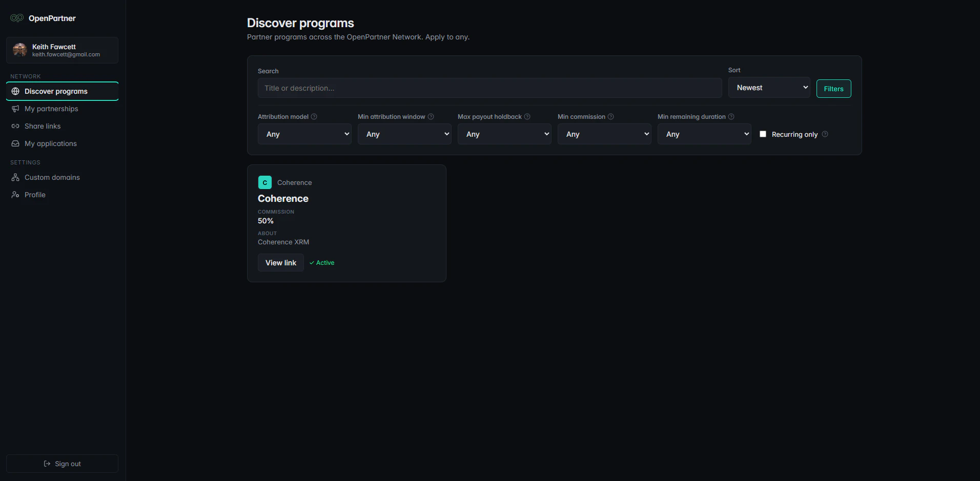
Task: Open My partnerships in the sidebar
Action: 63,109
